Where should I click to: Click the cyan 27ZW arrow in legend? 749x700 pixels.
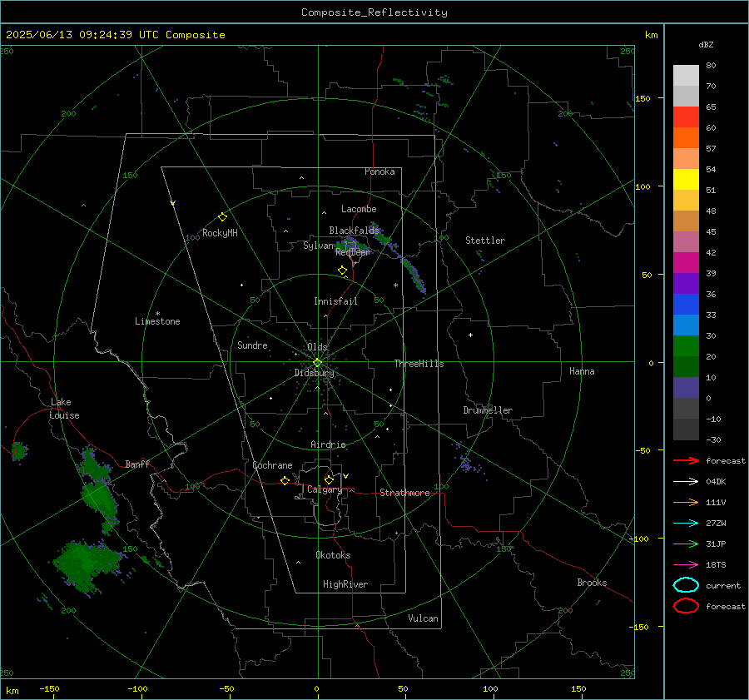[x=686, y=523]
